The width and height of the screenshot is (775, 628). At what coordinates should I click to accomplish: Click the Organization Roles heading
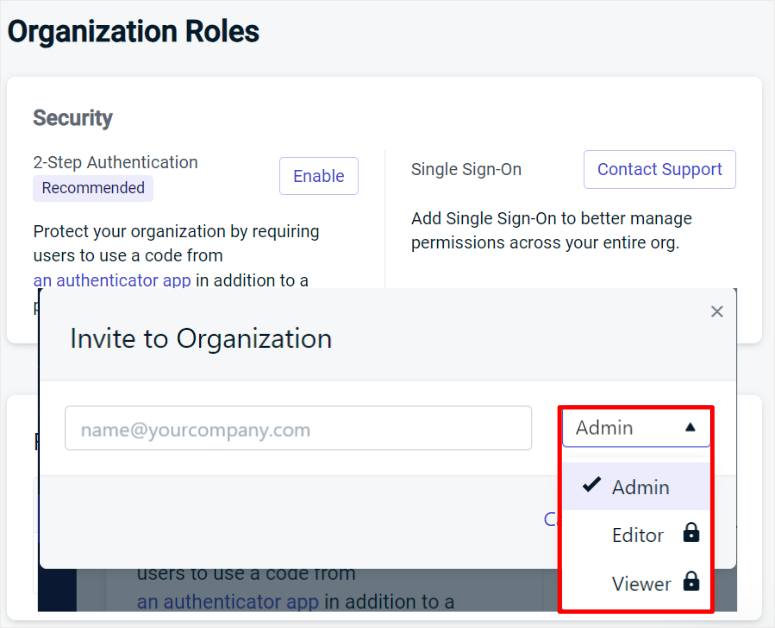click(133, 32)
